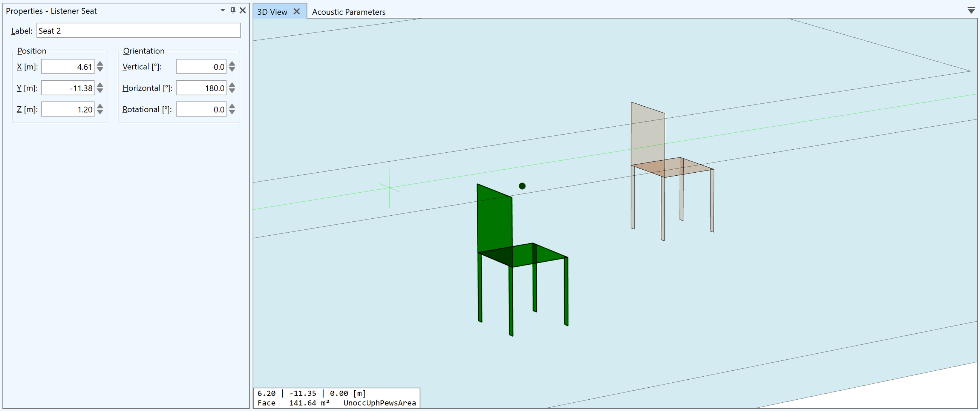The height and width of the screenshot is (411, 980).
Task: Select the 3D View tab
Action: click(x=272, y=12)
